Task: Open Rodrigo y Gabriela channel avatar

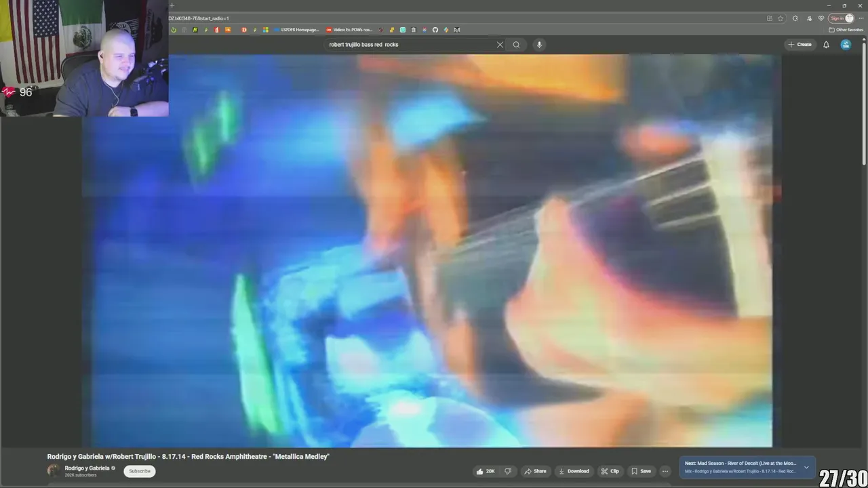Action: point(53,471)
